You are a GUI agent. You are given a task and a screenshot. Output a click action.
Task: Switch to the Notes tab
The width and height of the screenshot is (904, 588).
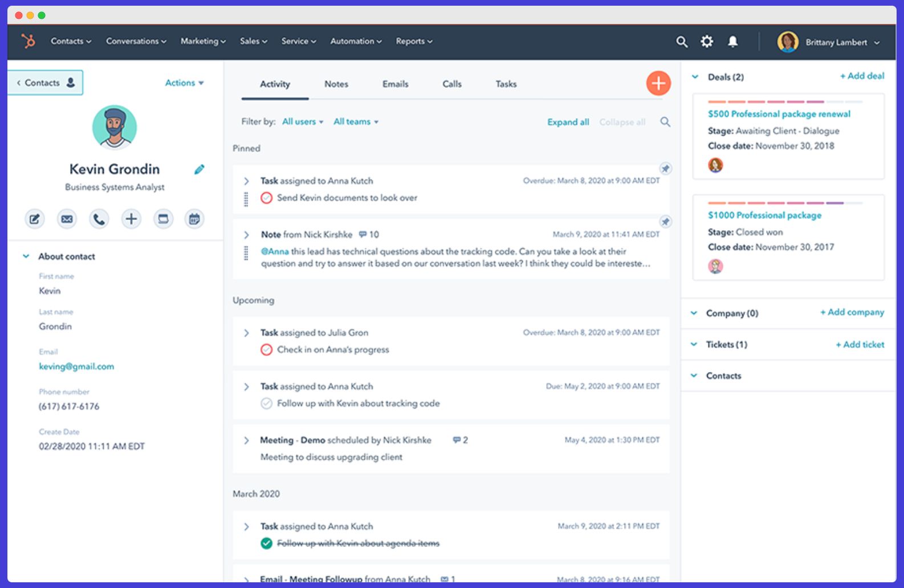[336, 84]
